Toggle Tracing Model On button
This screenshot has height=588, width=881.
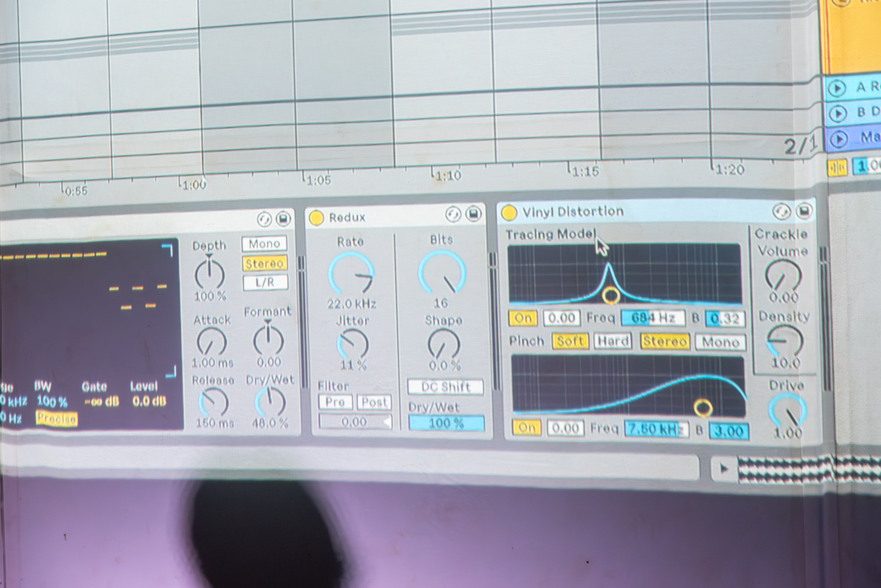coord(523,318)
